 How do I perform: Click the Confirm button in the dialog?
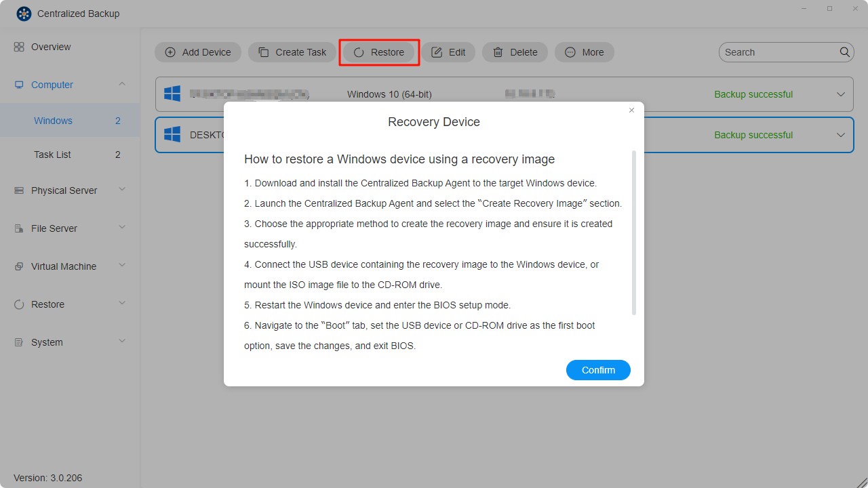[x=598, y=370]
